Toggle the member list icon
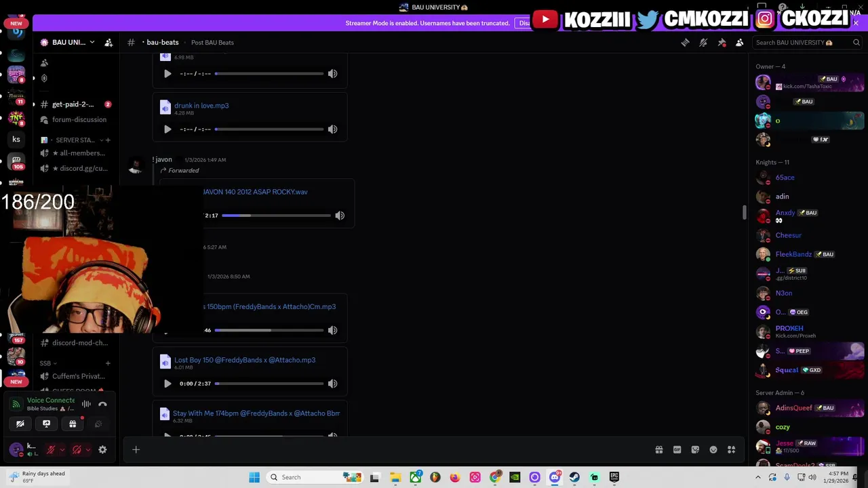 click(739, 42)
